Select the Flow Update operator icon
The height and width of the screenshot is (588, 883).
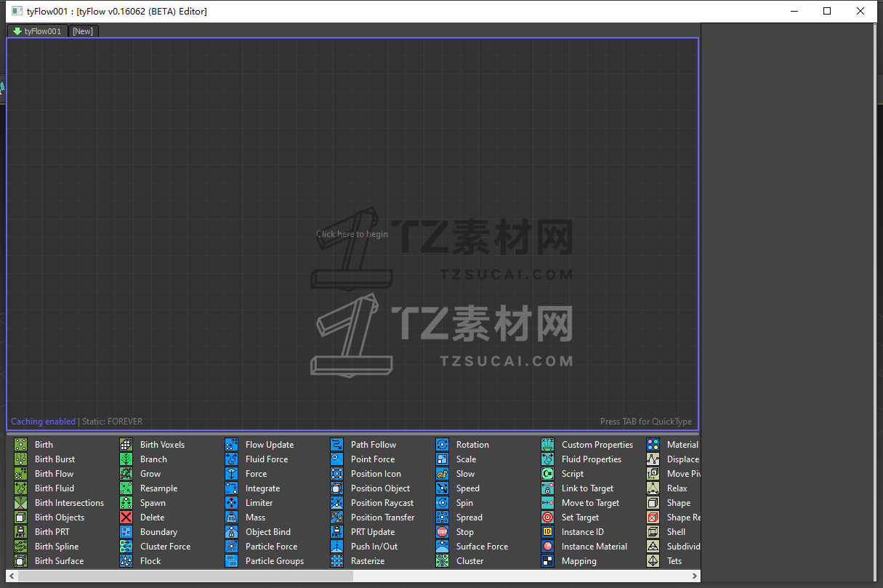231,444
